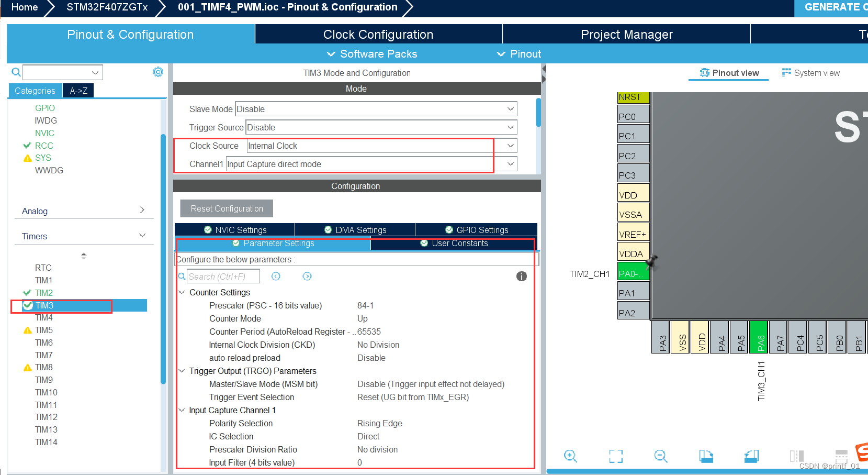Image resolution: width=868 pixels, height=475 pixels.
Task: Switch to A->Z list tab
Action: pos(78,91)
